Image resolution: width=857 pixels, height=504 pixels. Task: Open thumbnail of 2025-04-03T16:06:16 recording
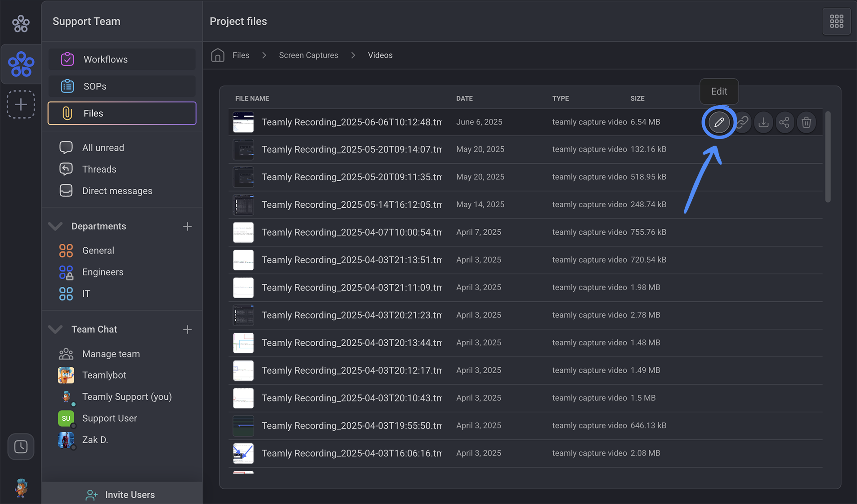click(243, 453)
